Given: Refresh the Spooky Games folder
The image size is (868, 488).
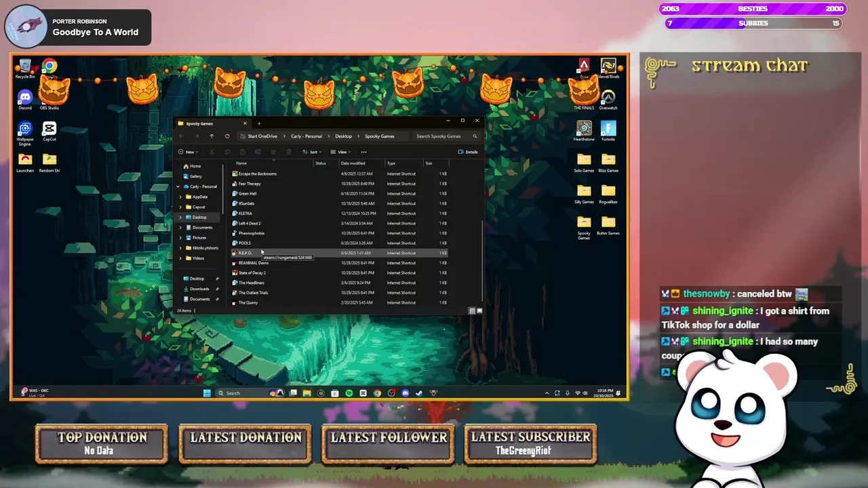Looking at the screenshot, I should click(x=227, y=136).
